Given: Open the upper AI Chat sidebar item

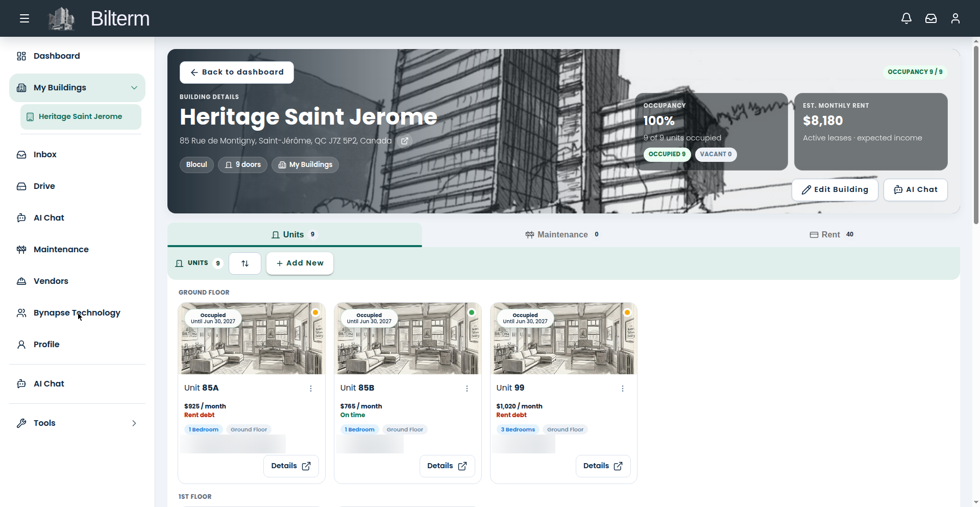Looking at the screenshot, I should click(x=77, y=218).
